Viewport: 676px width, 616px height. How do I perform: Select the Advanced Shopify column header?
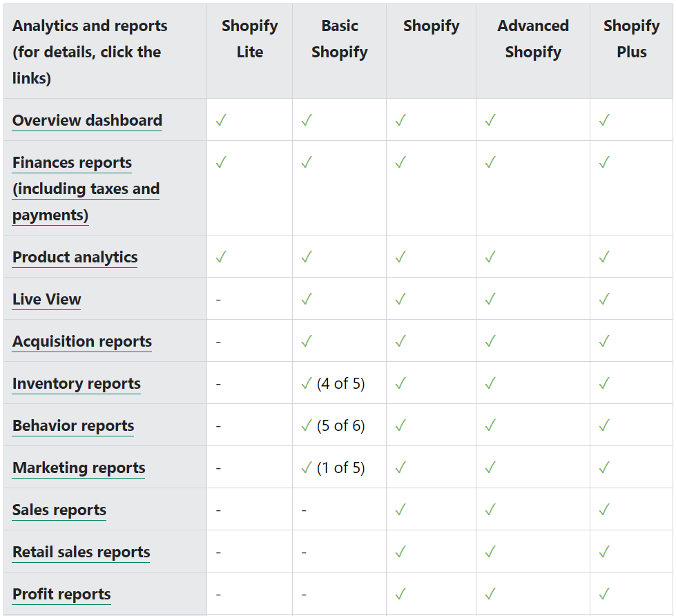point(533,39)
